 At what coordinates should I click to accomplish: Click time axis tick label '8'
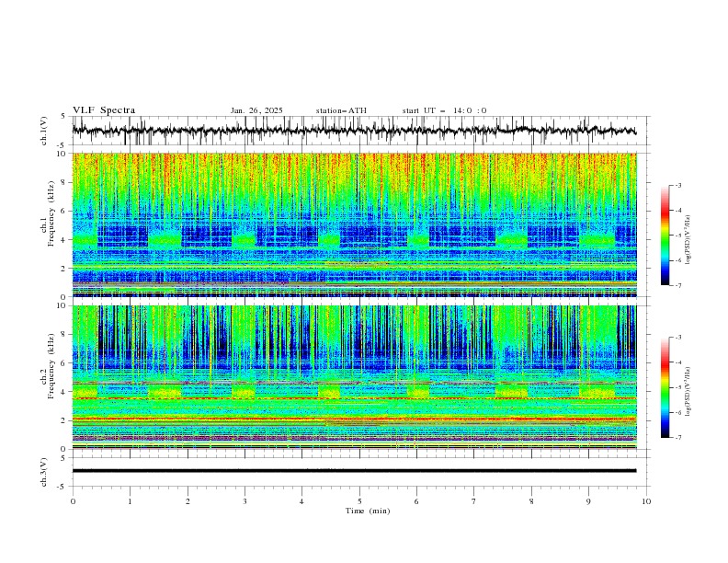pos(531,501)
